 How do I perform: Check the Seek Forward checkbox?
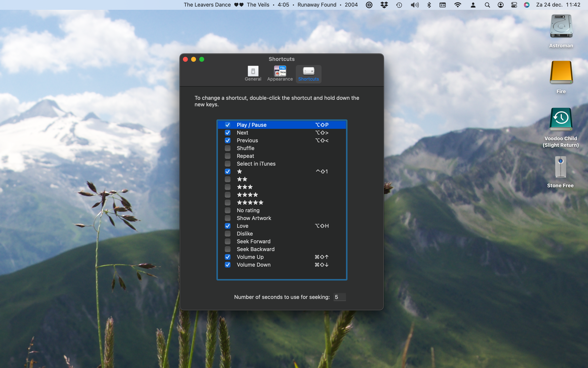[x=227, y=241]
